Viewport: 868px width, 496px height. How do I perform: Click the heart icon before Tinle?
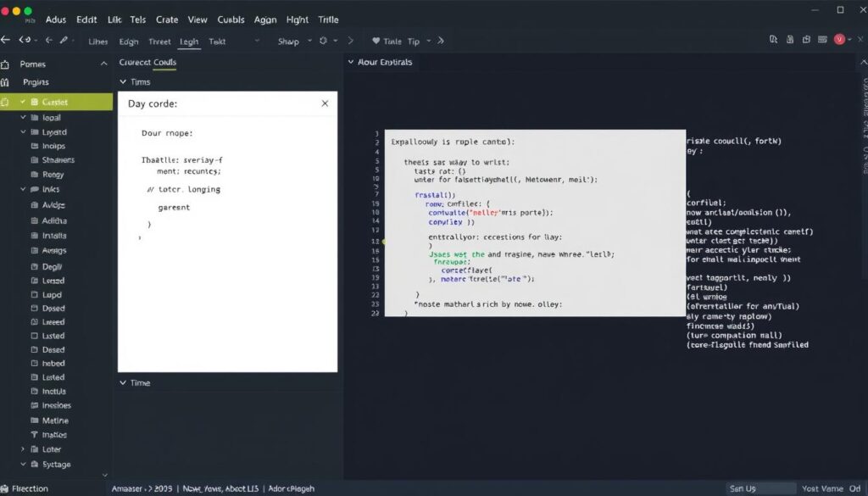click(x=376, y=41)
